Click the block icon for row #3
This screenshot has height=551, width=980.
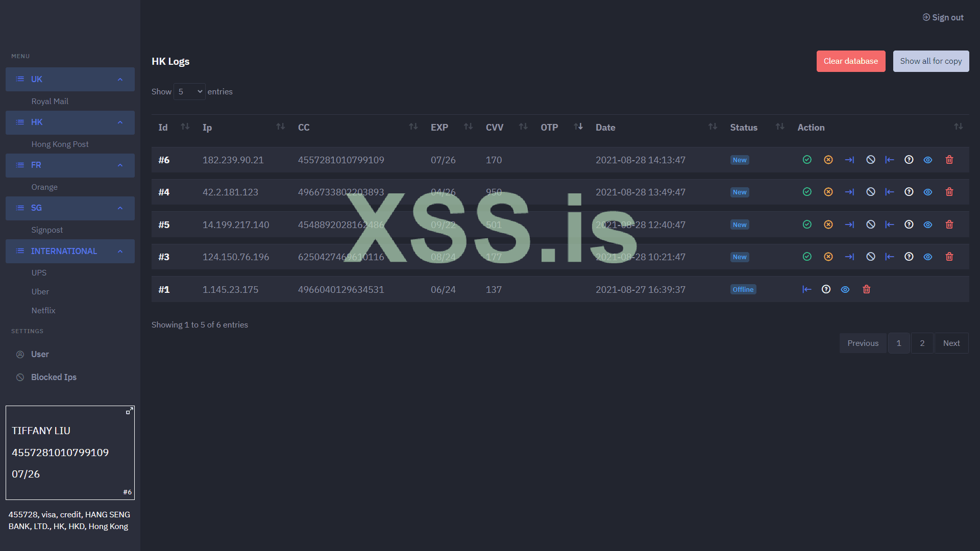pyautogui.click(x=871, y=257)
